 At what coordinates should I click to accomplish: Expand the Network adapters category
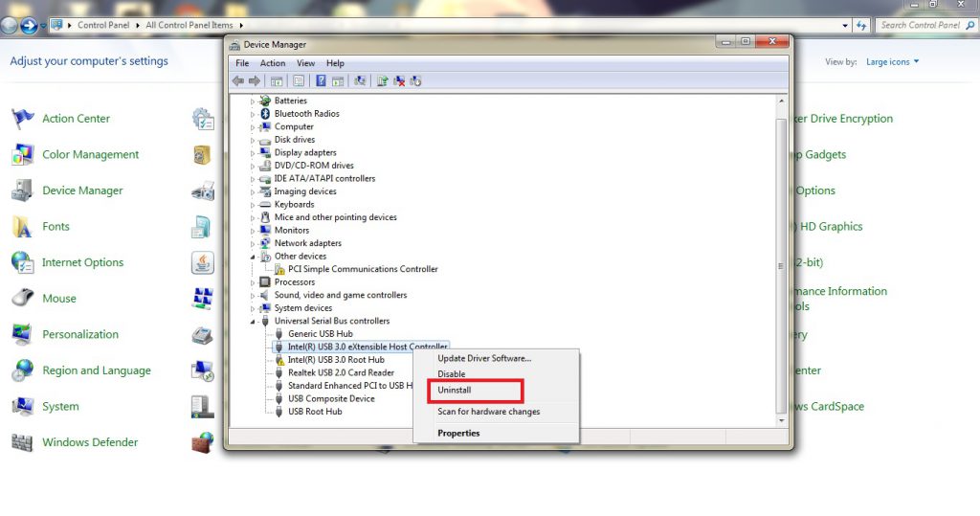point(254,243)
